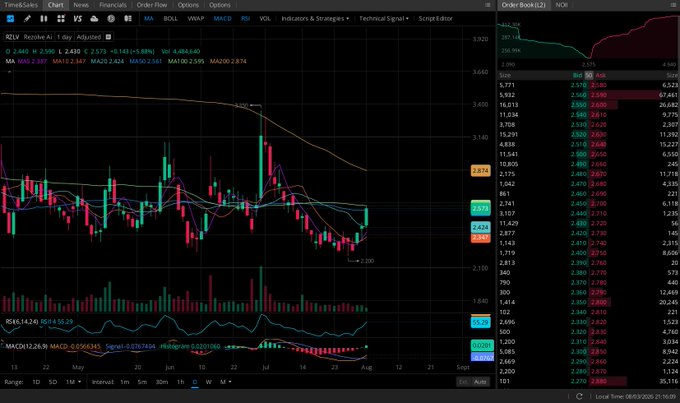This screenshot has width=680, height=403.
Task: Toggle the VOL indicator
Action: (265, 18)
